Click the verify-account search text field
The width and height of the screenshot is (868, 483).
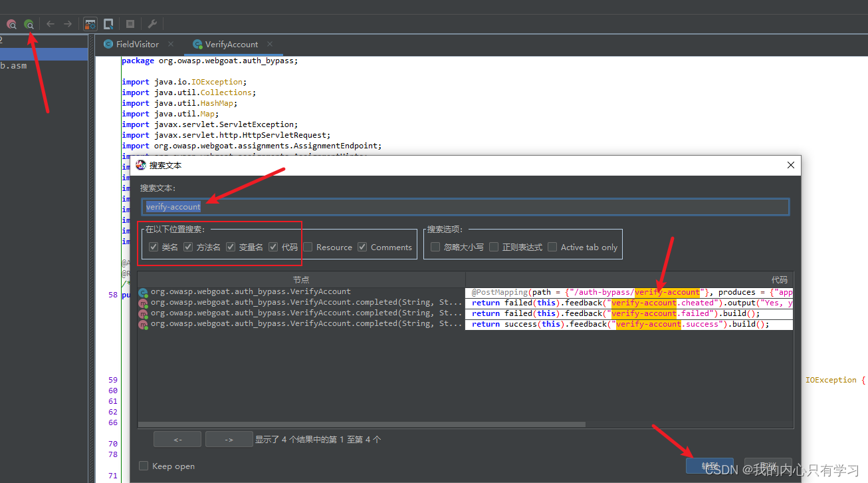[465, 207]
